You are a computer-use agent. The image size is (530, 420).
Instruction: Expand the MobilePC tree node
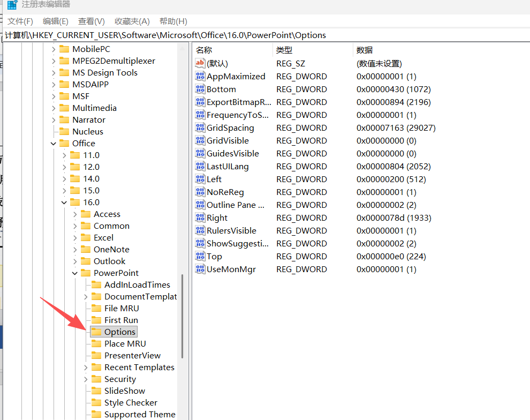[x=54, y=49]
